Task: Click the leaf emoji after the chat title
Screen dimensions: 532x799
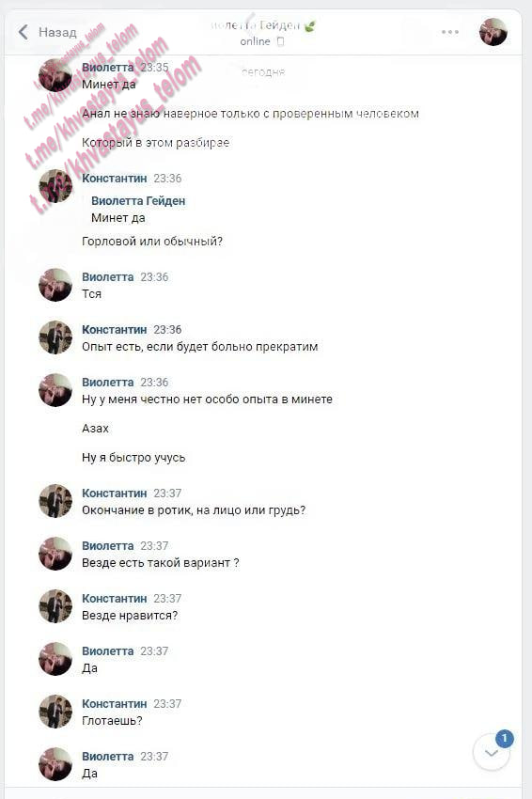Action: tap(310, 26)
